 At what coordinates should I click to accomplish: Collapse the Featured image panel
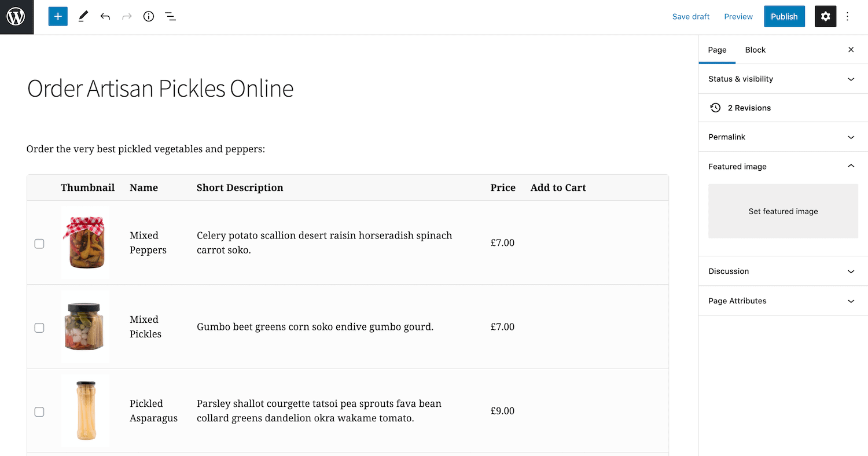click(783, 167)
